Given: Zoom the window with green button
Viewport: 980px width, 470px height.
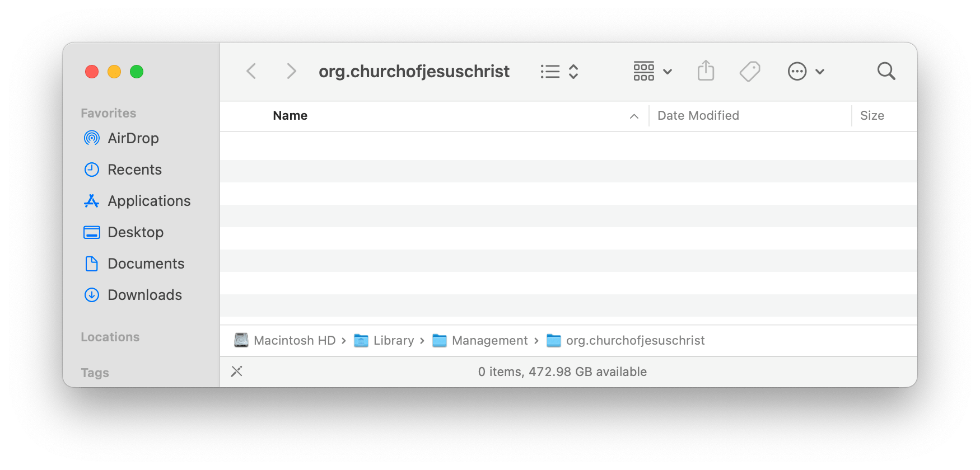Looking at the screenshot, I should click(x=137, y=72).
